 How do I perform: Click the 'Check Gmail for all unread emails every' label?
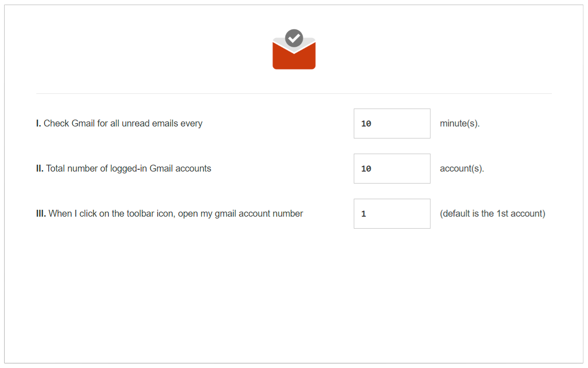(x=119, y=123)
